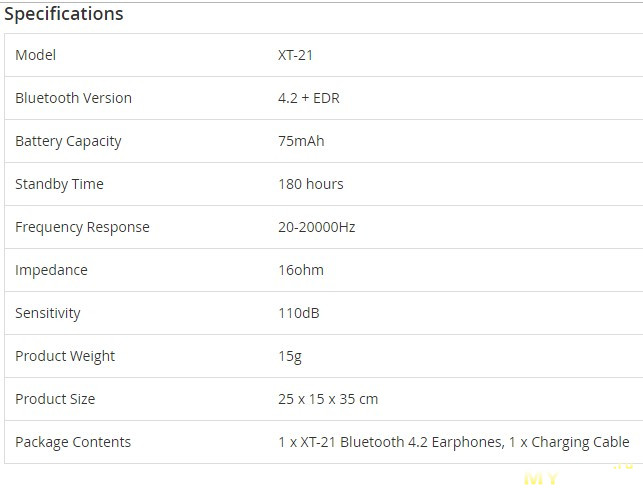
Task: Select the Package Contents label
Action: [x=73, y=442]
